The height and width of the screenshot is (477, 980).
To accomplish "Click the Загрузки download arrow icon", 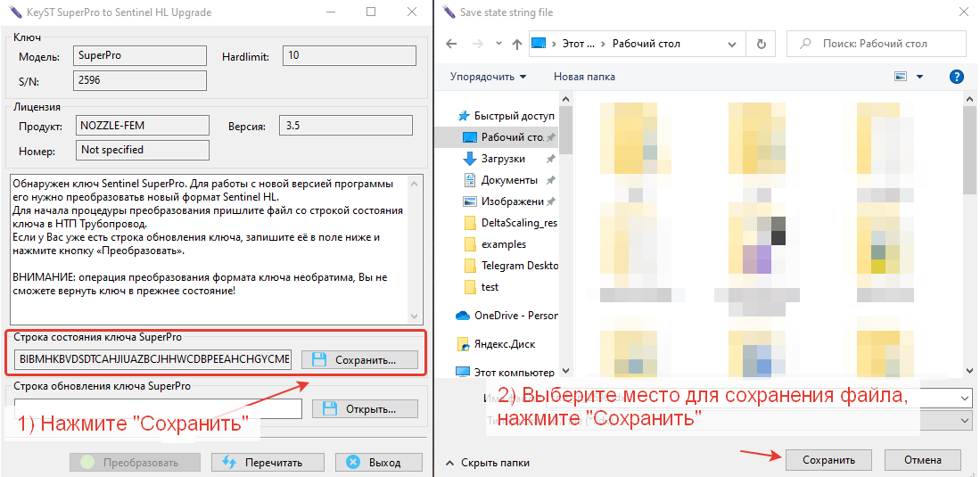I will (x=470, y=159).
